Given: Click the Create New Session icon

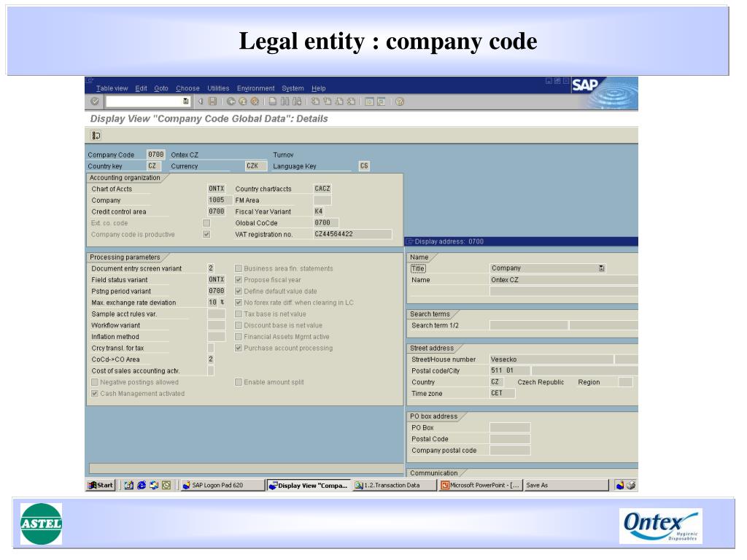Looking at the screenshot, I should pos(369,101).
